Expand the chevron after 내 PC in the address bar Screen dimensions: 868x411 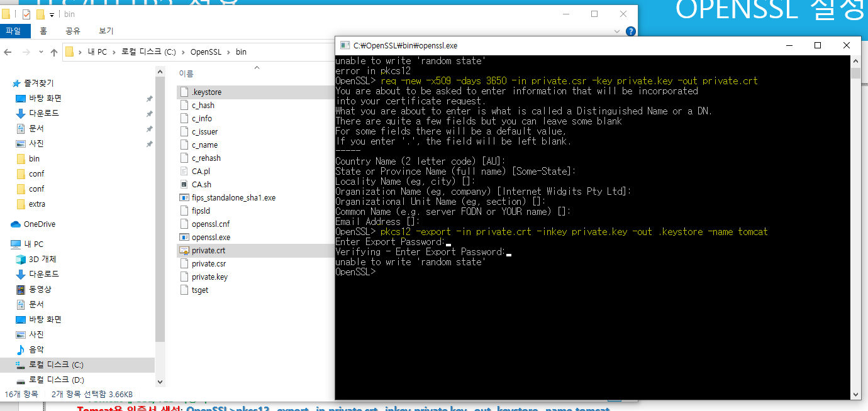coord(114,52)
